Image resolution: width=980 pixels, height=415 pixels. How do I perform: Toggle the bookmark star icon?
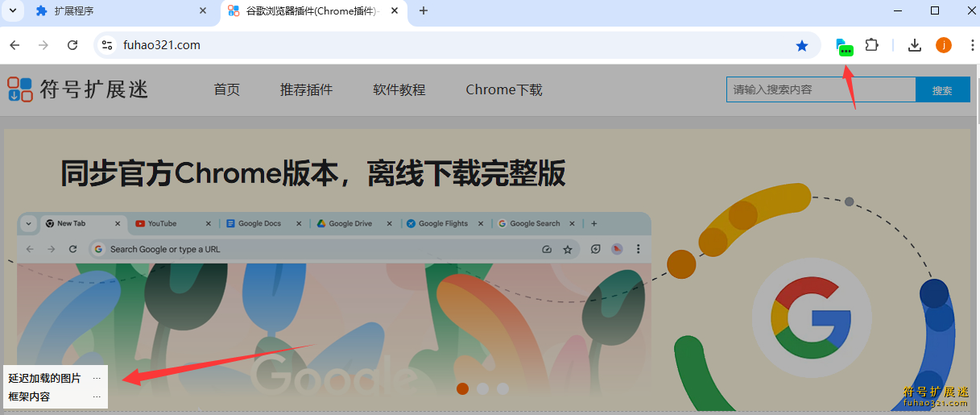tap(802, 46)
